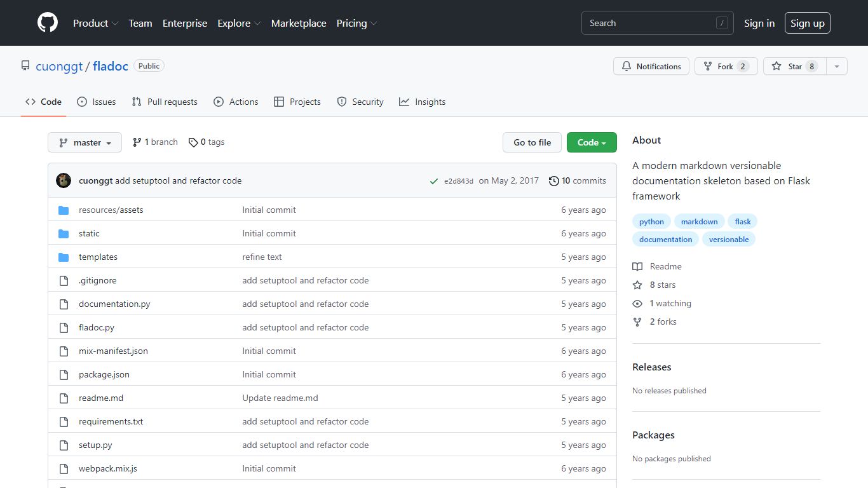Viewport: 868px width, 488px height.
Task: Click the templates folder icon
Action: [64, 257]
